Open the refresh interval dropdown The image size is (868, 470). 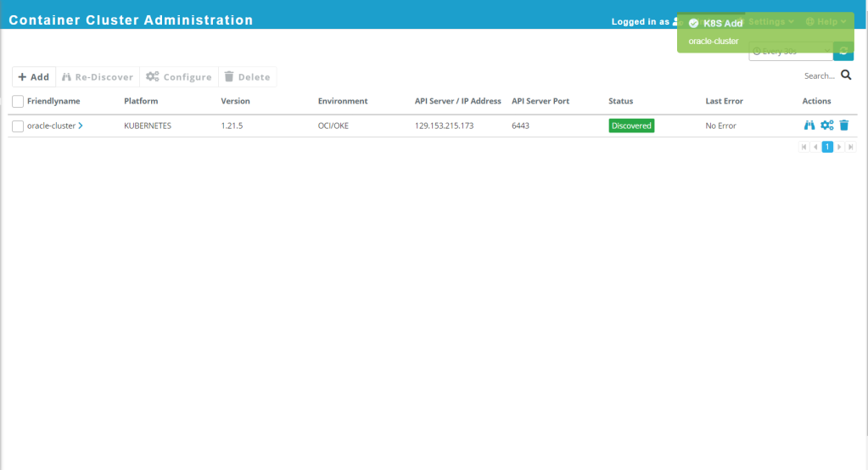point(791,52)
